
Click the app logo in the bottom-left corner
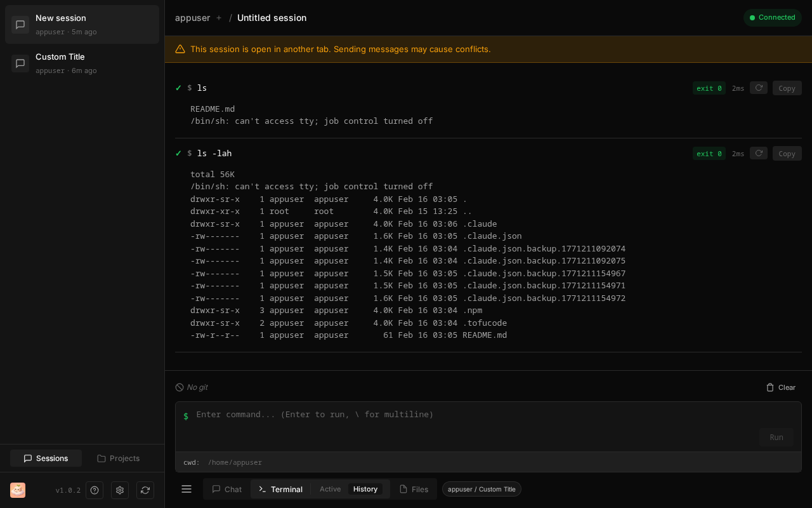pyautogui.click(x=17, y=490)
